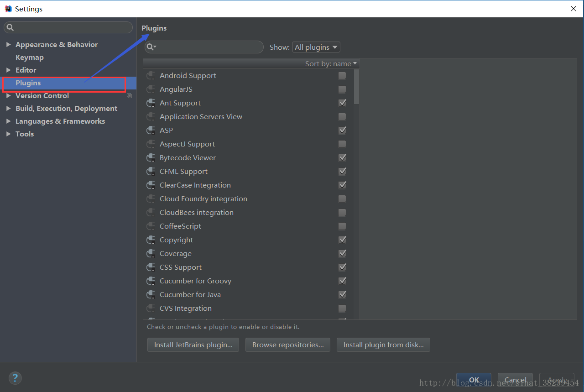Click the settings sidebar search magnifier icon

tap(10, 27)
